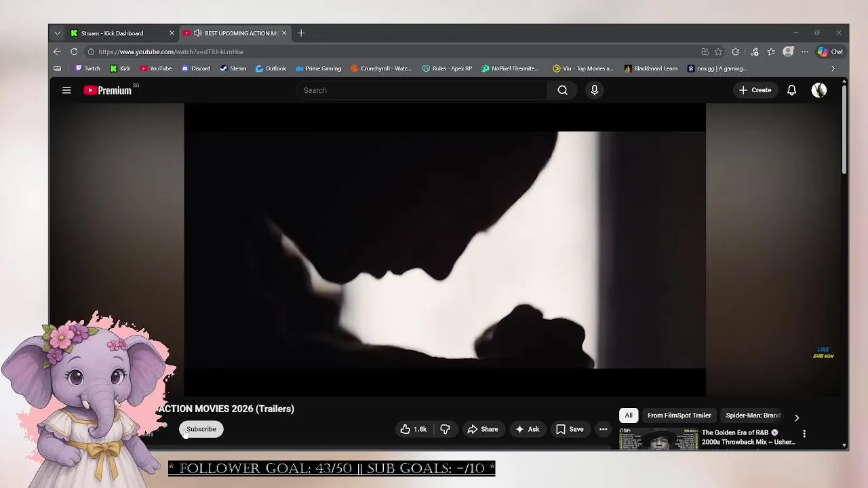Open the Blackboard Learn bookmark

651,68
